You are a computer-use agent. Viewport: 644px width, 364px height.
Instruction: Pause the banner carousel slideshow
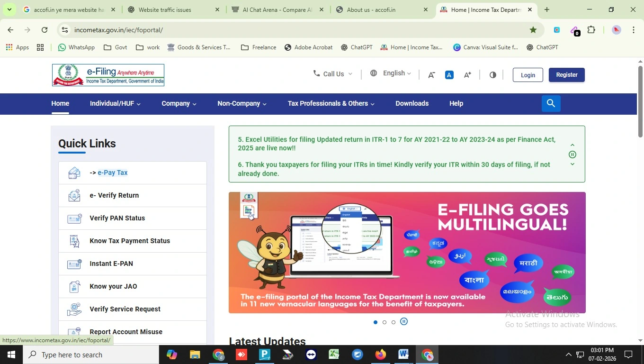[404, 322]
